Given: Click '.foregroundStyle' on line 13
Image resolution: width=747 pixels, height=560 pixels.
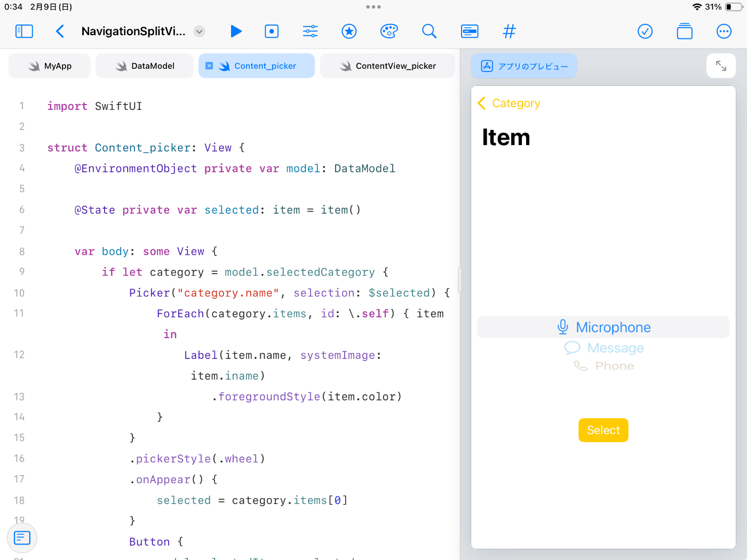Looking at the screenshot, I should coord(266,397).
